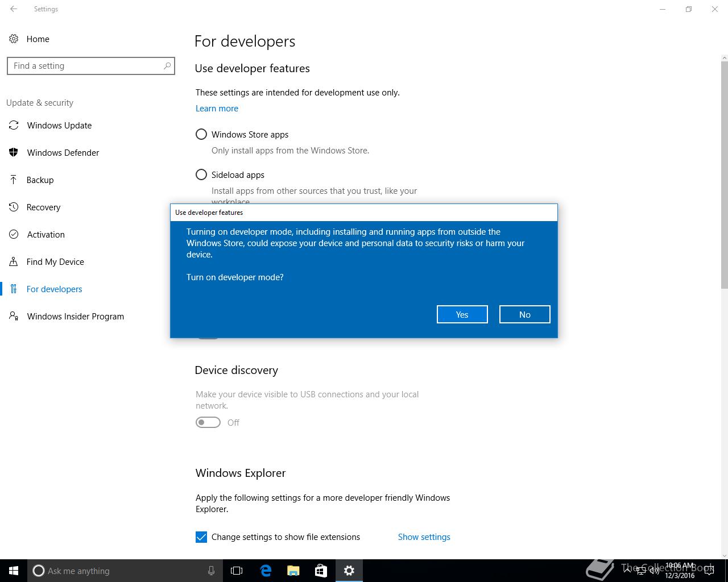The width and height of the screenshot is (728, 582).
Task: Click the 'Device discovery' section heading
Action: 237,370
